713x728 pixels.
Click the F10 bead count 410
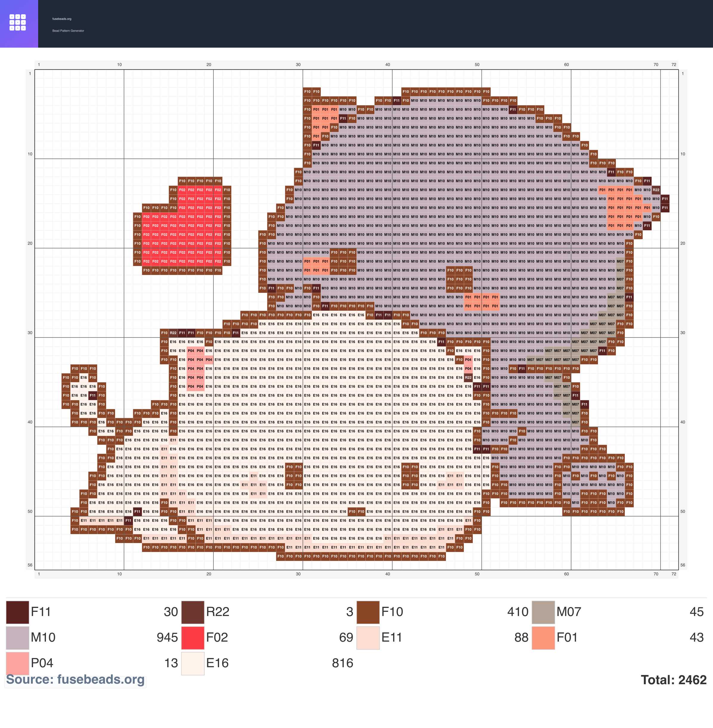pos(518,612)
